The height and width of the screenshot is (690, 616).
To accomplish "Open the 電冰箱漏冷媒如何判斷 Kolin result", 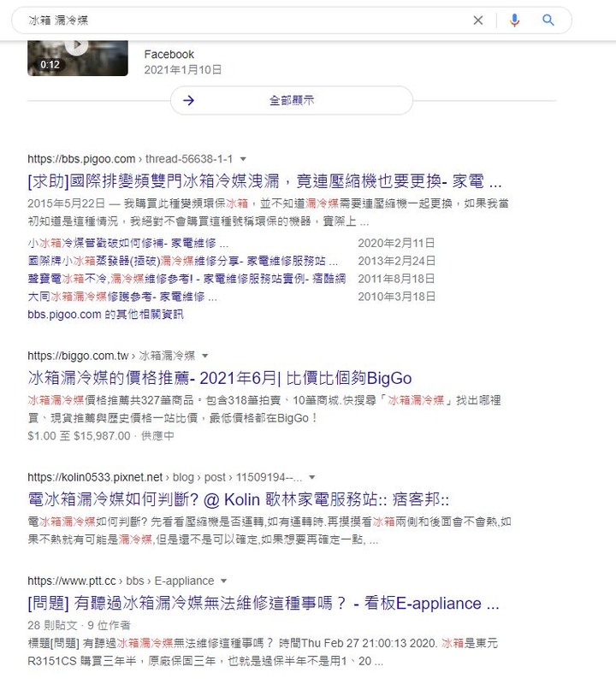I will point(238,499).
